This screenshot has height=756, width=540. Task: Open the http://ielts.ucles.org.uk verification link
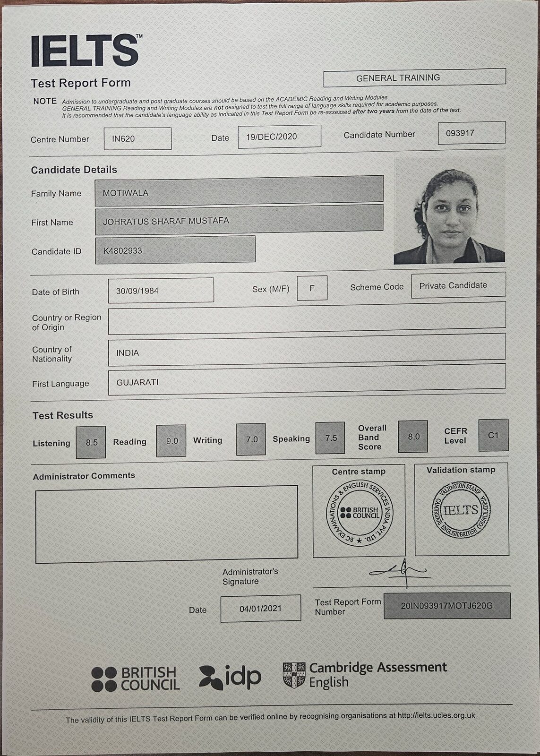click(x=436, y=715)
